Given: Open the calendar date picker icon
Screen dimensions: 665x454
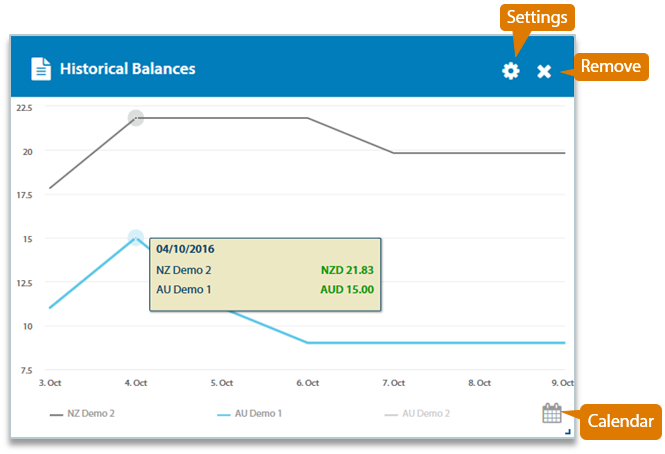Looking at the screenshot, I should coord(552,413).
